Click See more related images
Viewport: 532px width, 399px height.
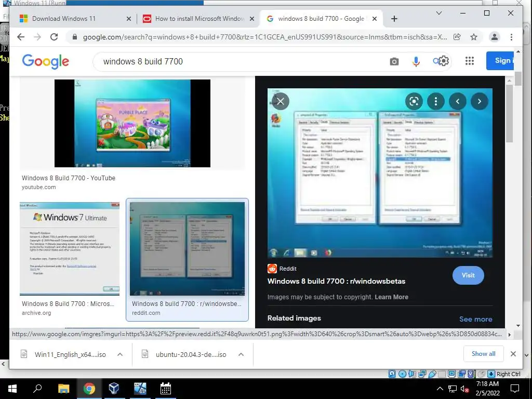coord(475,319)
